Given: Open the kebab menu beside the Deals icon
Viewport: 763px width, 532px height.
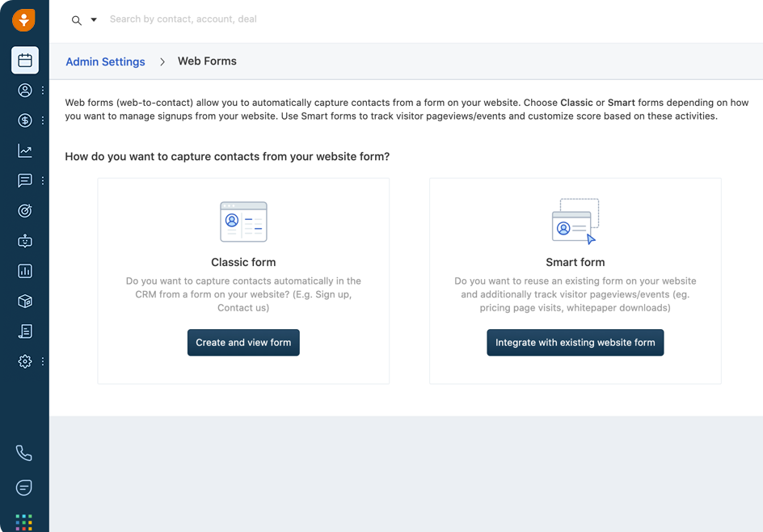Looking at the screenshot, I should 42,120.
